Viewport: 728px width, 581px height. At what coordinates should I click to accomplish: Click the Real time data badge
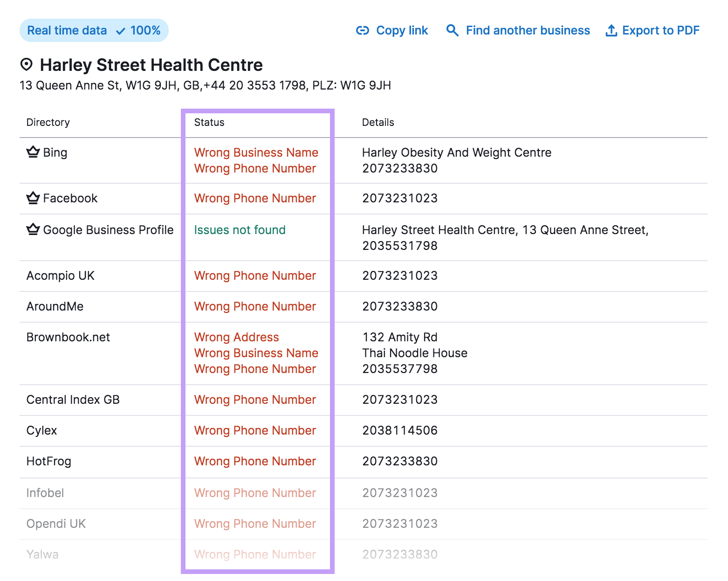click(x=94, y=30)
